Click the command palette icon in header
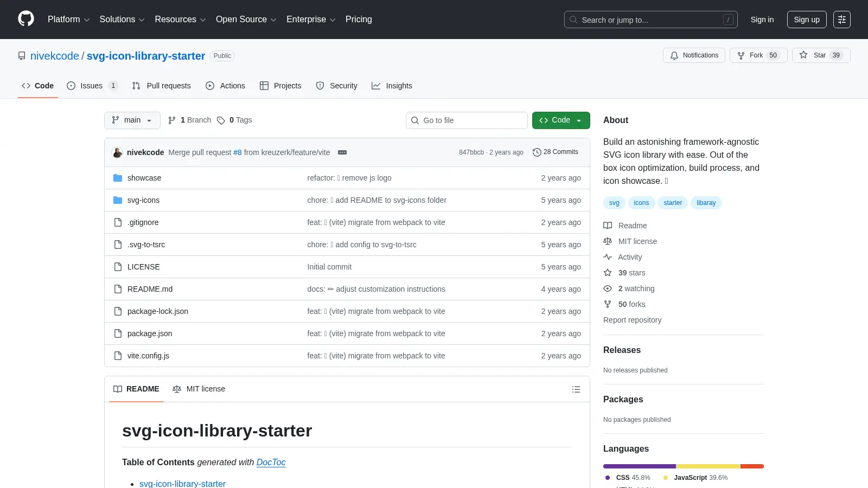This screenshot has width=868, height=488. [842, 20]
